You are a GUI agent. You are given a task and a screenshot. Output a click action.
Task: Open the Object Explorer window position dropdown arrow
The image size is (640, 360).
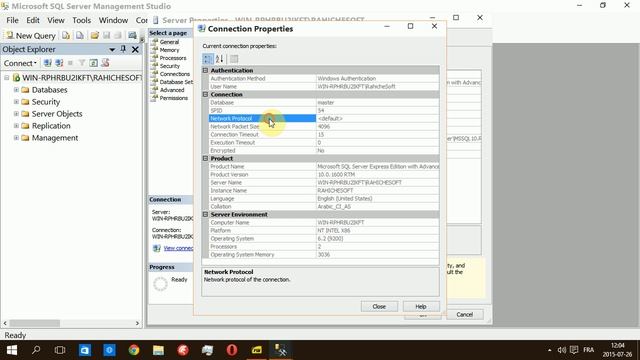(112, 49)
